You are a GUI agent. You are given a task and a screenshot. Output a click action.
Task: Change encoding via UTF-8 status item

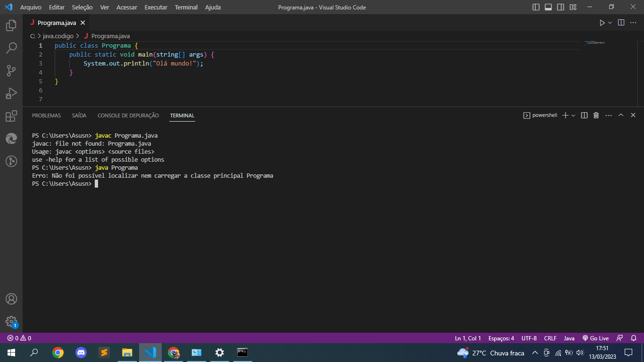[x=529, y=338]
